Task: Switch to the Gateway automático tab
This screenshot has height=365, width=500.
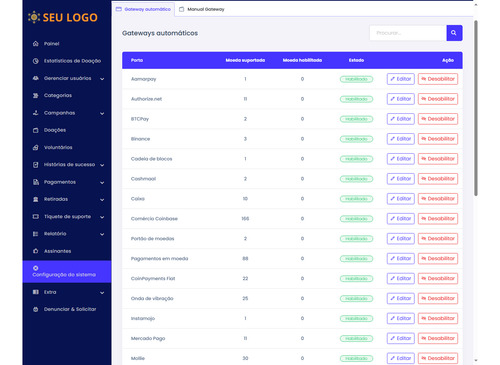Action: [x=143, y=9]
